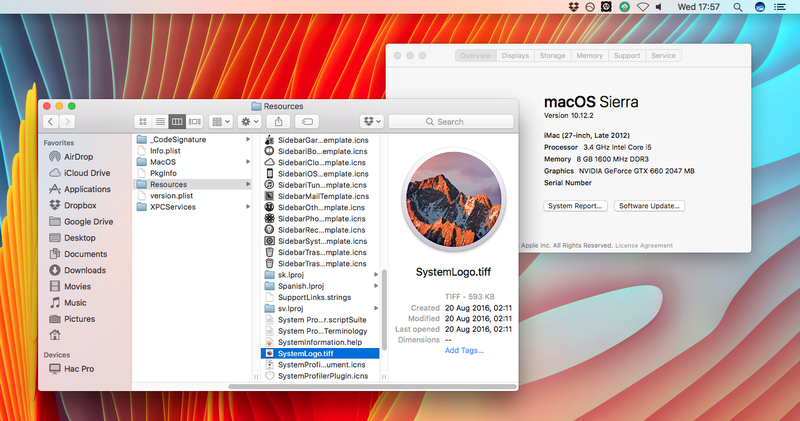800x421 pixels.
Task: Open Documents folder in sidebar
Action: (x=78, y=254)
